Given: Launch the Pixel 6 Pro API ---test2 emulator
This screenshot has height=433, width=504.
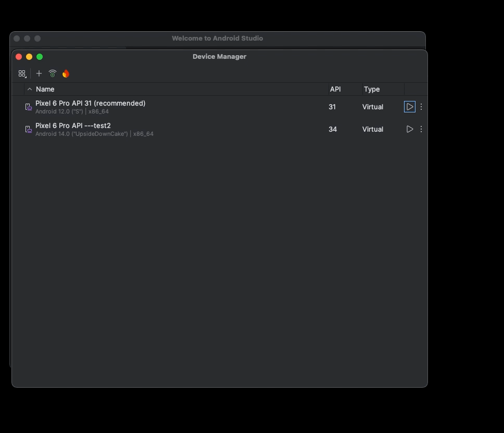Looking at the screenshot, I should [x=410, y=129].
